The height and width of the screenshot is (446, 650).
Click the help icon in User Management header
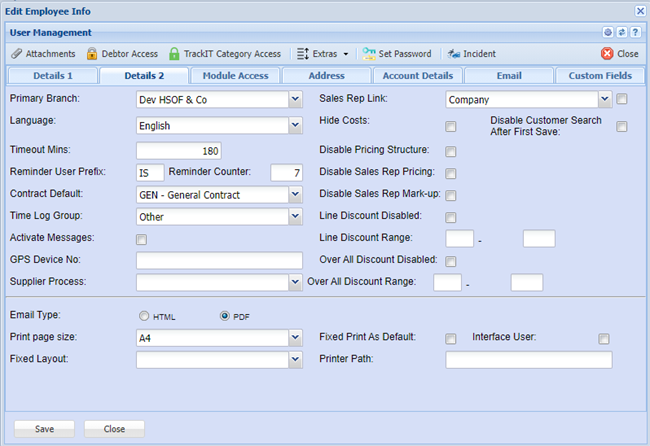(634, 33)
